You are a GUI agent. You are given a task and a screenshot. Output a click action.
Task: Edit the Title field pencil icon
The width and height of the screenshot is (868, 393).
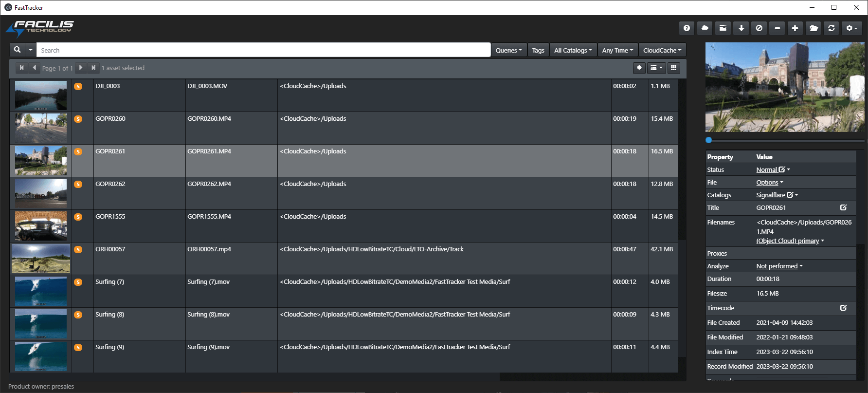click(843, 207)
